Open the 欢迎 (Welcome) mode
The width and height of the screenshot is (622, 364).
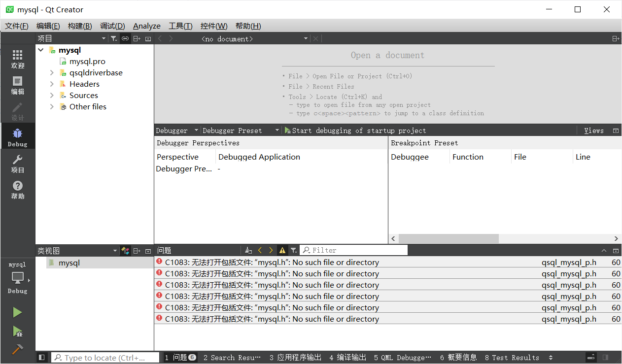(x=18, y=59)
